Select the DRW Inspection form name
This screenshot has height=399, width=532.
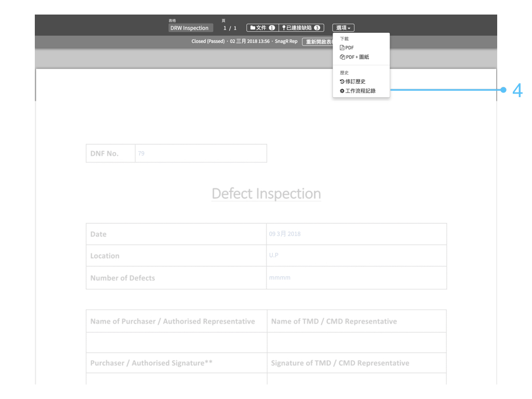(x=190, y=28)
